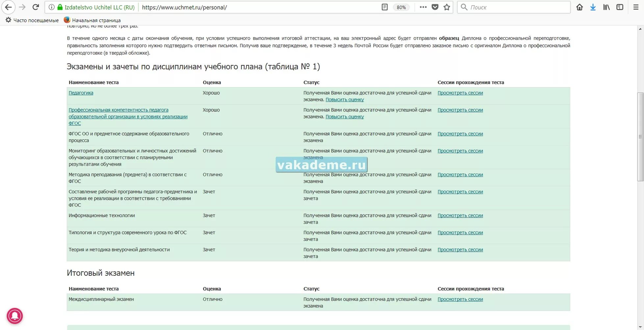
Task: Go to the browser home page
Action: click(580, 7)
